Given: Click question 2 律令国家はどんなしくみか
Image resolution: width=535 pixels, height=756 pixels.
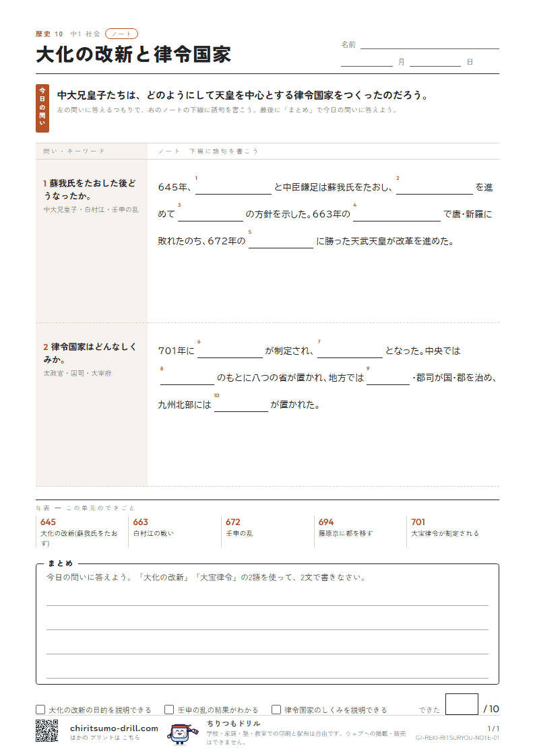Looking at the screenshot, I should pyautogui.click(x=90, y=353).
